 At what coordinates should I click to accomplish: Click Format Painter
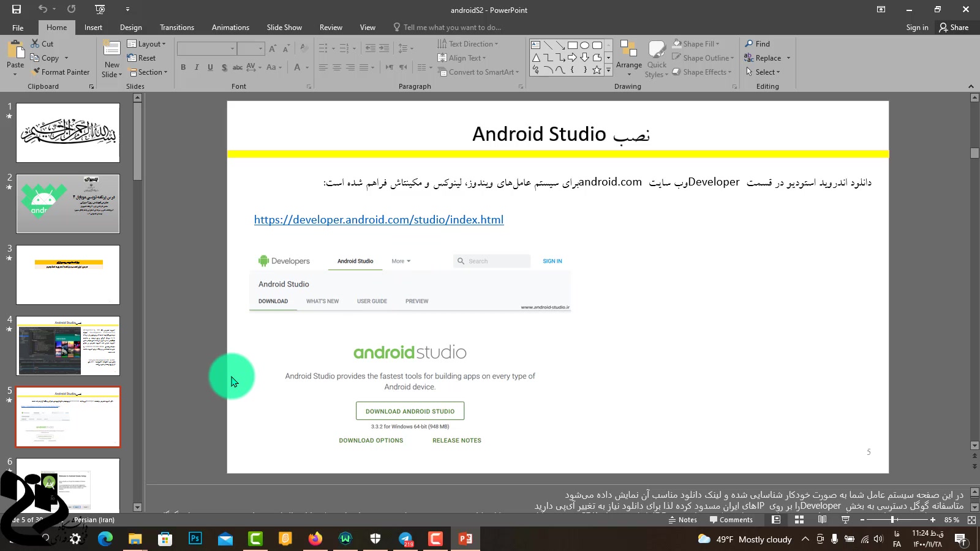tap(61, 72)
